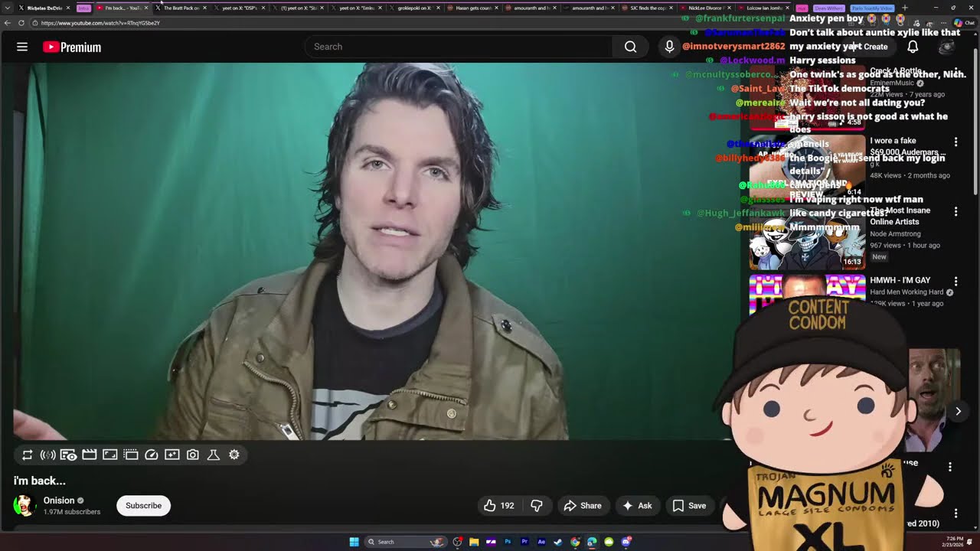
Task: Take a screenshot with the camera icon
Action: click(x=193, y=455)
